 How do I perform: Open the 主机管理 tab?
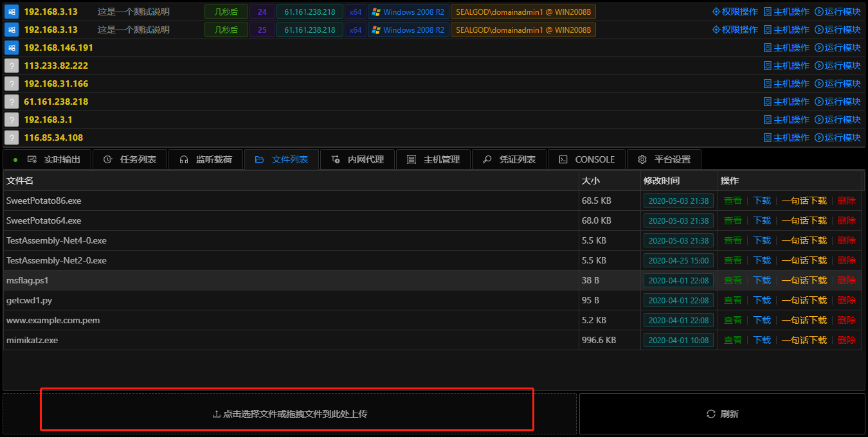433,159
